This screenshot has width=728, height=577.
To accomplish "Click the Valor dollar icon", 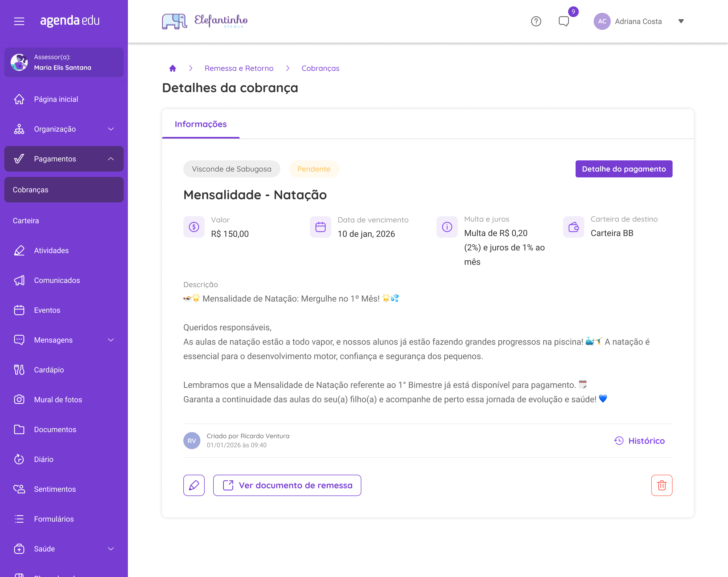I will (x=194, y=227).
